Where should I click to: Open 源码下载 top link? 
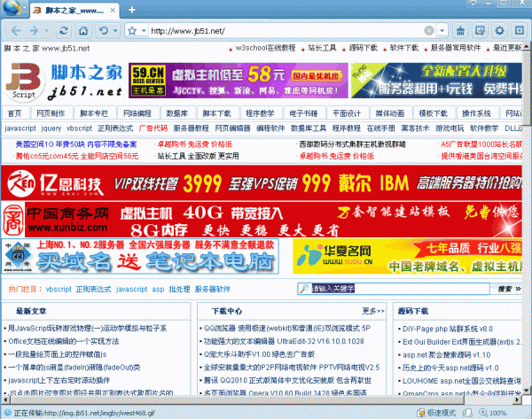coord(363,48)
